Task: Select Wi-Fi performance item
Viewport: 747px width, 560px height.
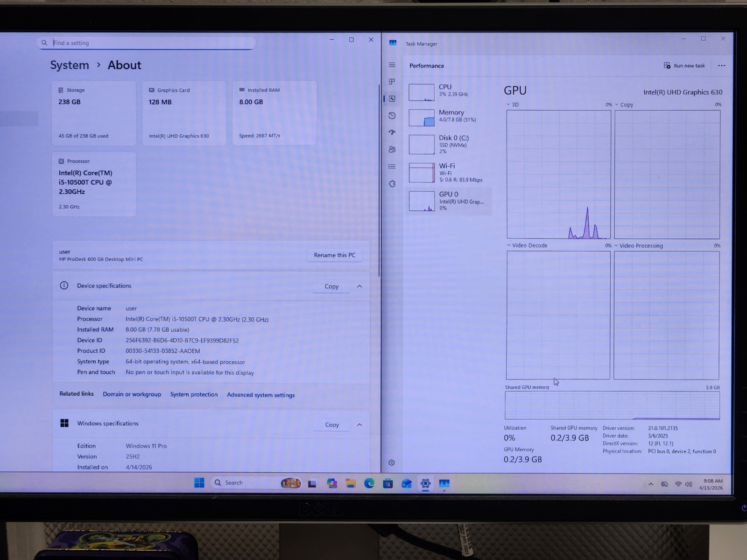Action: point(449,172)
